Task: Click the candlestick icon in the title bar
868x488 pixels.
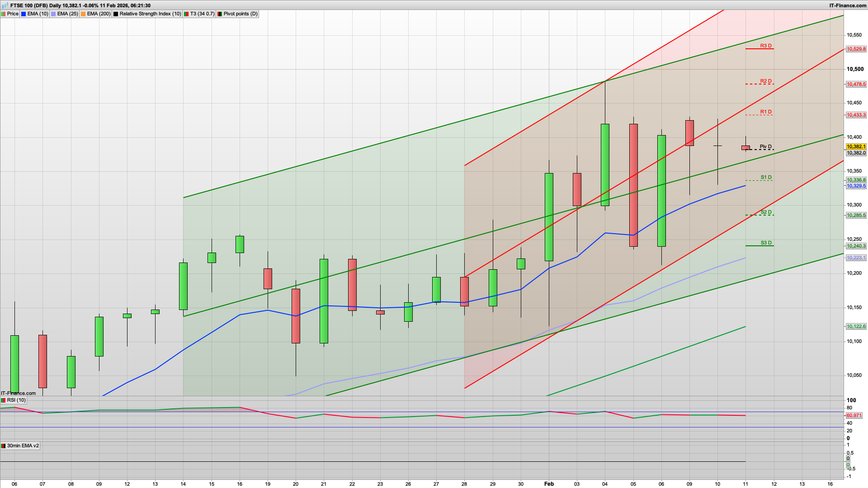Action: pos(5,6)
